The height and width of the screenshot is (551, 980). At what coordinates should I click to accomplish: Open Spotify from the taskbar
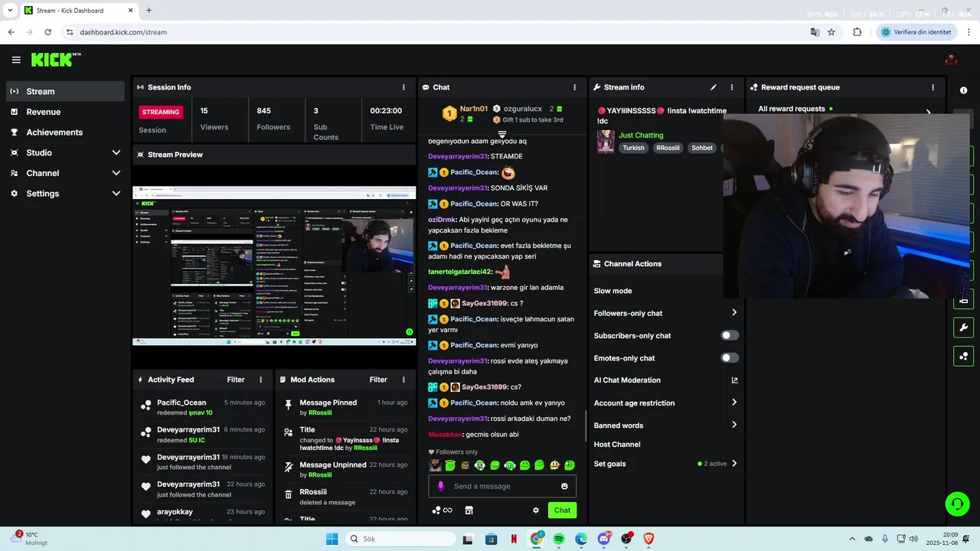[x=559, y=539]
